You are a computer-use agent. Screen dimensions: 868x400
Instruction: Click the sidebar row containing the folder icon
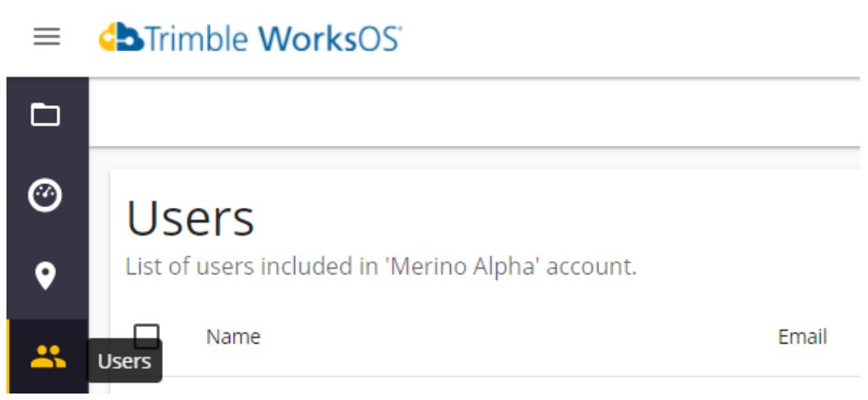point(48,115)
